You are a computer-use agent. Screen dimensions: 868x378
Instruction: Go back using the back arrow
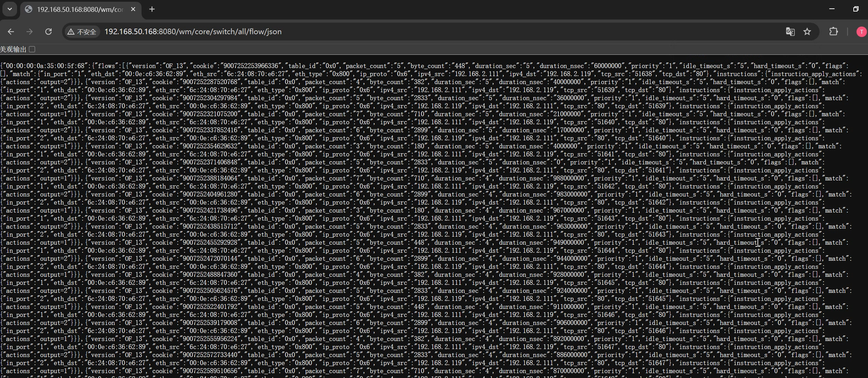(11, 32)
